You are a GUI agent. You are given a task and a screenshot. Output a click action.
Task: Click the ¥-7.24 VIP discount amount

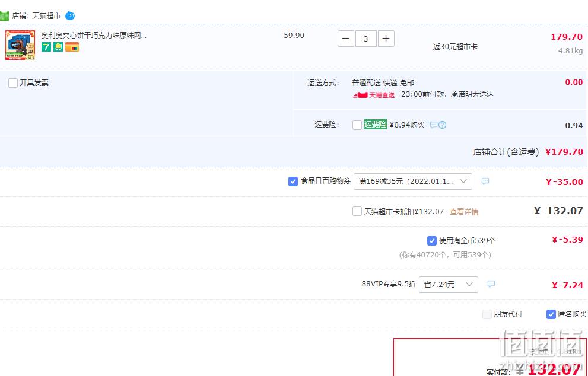(567, 285)
